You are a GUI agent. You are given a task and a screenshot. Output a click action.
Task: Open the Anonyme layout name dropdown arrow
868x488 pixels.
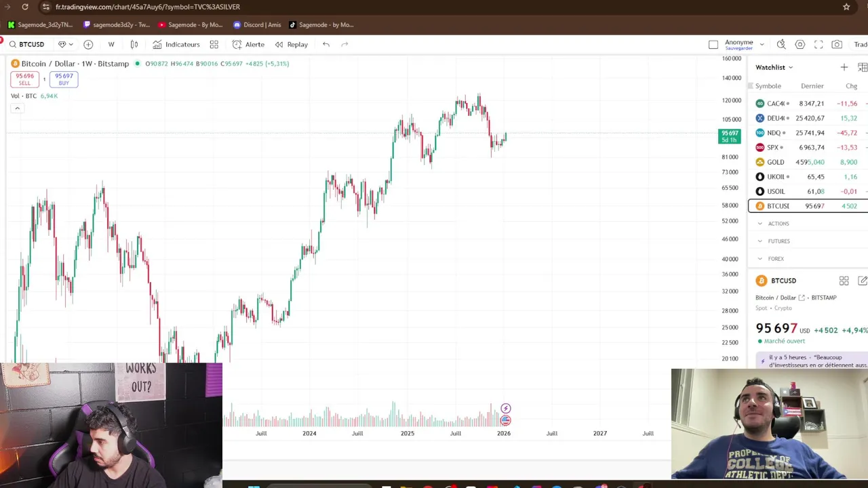coord(762,44)
